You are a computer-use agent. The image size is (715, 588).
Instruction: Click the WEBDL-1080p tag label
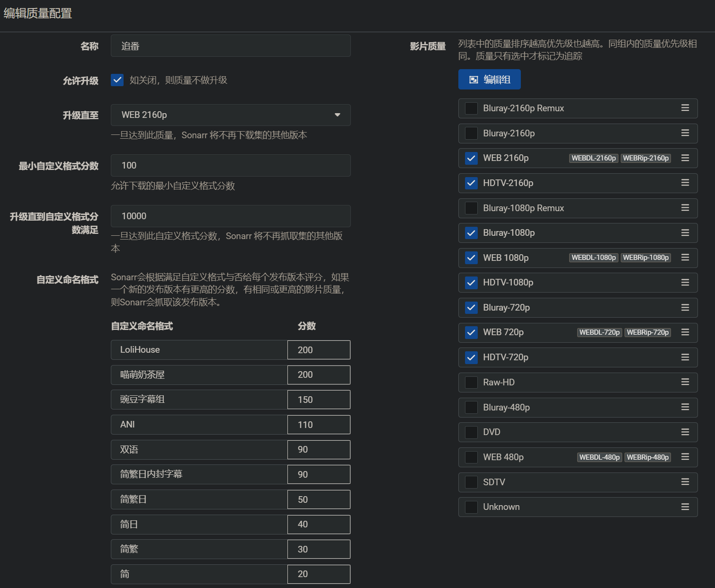pyautogui.click(x=593, y=258)
